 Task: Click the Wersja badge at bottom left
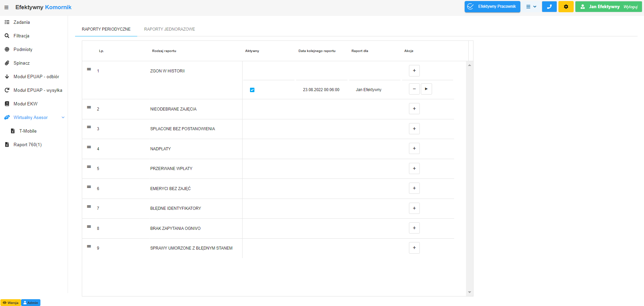tap(11, 303)
